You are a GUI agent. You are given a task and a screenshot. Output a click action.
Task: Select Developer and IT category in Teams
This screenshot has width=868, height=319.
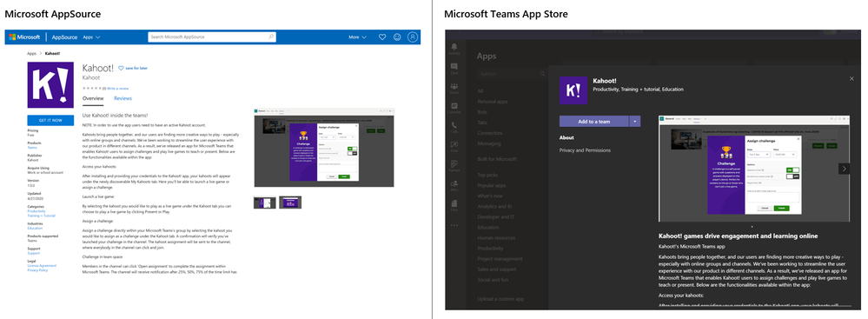495,217
